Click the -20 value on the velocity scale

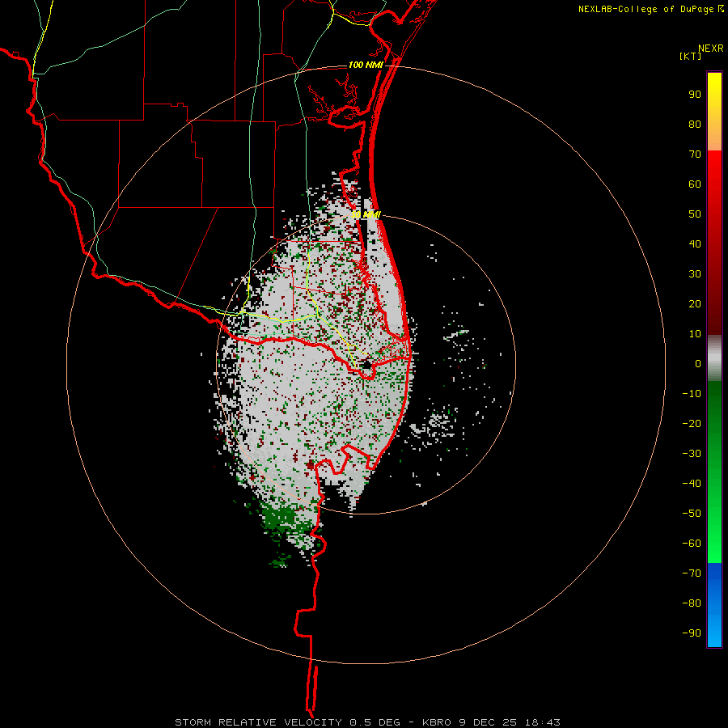coord(692,424)
